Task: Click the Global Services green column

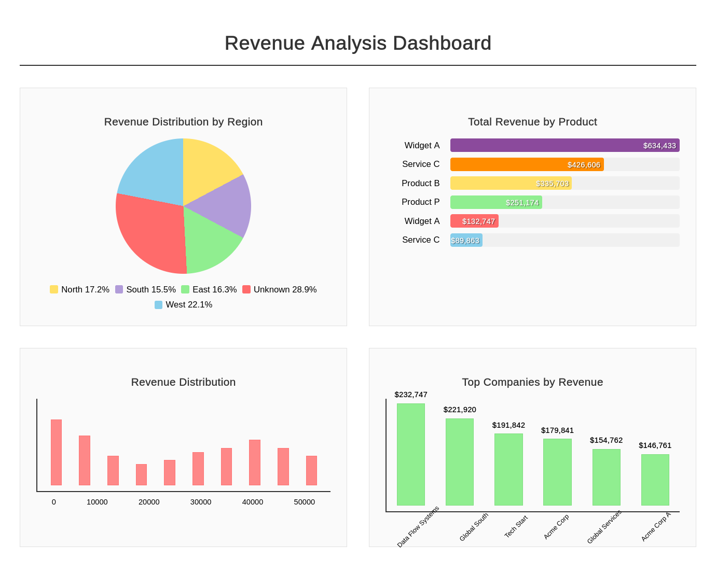Action: [606, 477]
